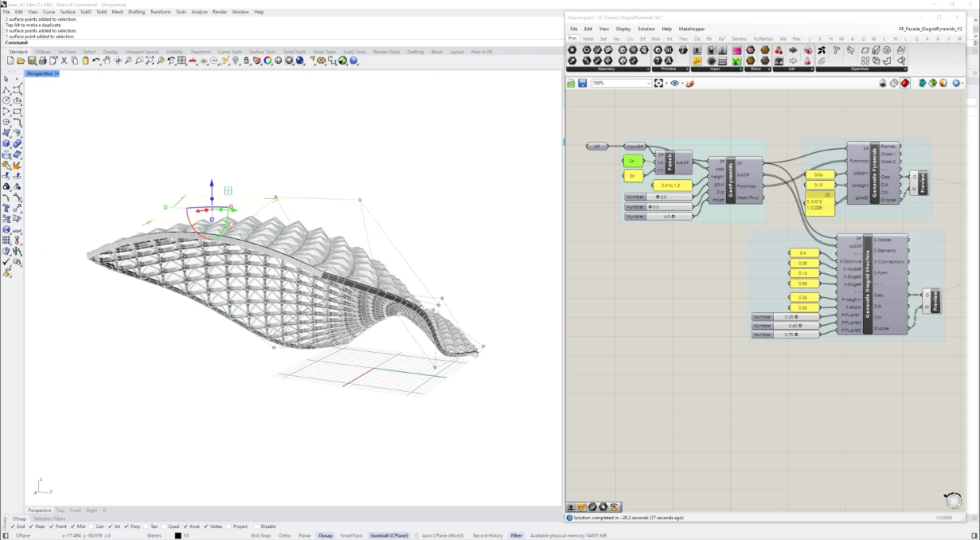Viewport: 980px width, 540px height.
Task: Click the Grasshopper no preview icon
Action: [882, 83]
